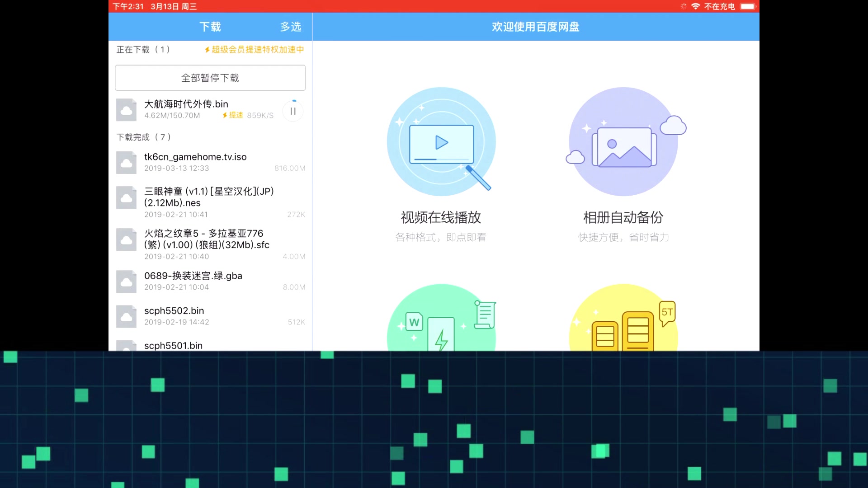Select file icon of 火焰之纹章5 .sfc
This screenshot has width=868, height=488.
pyautogui.click(x=126, y=239)
